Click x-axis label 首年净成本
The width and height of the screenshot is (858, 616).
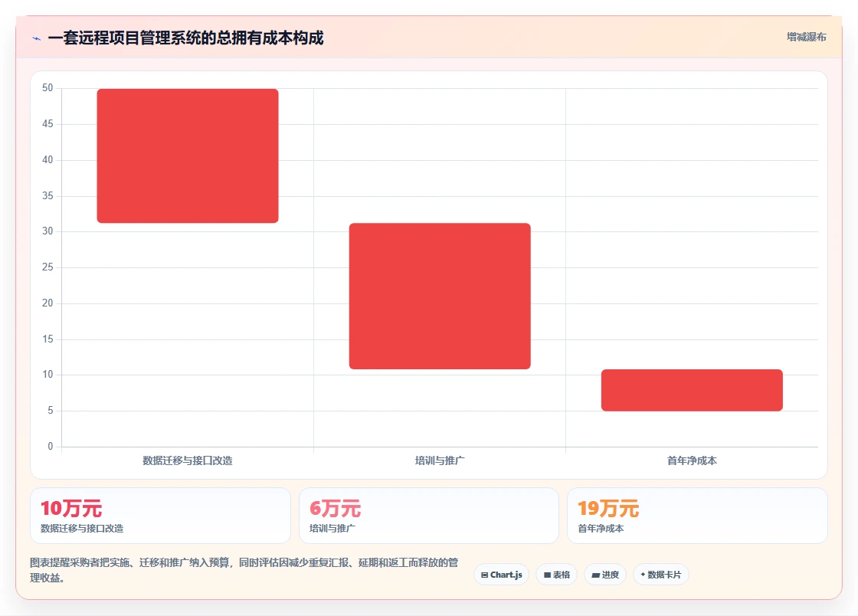point(692,460)
